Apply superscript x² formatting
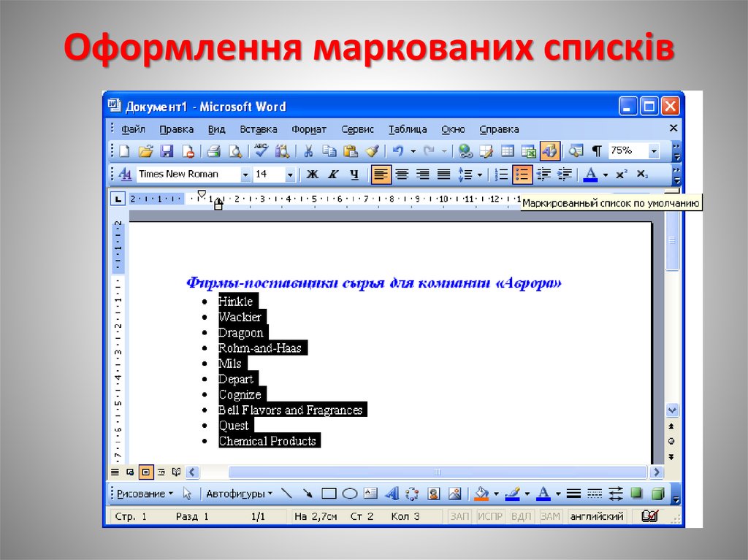This screenshot has height=560, width=748. (621, 174)
